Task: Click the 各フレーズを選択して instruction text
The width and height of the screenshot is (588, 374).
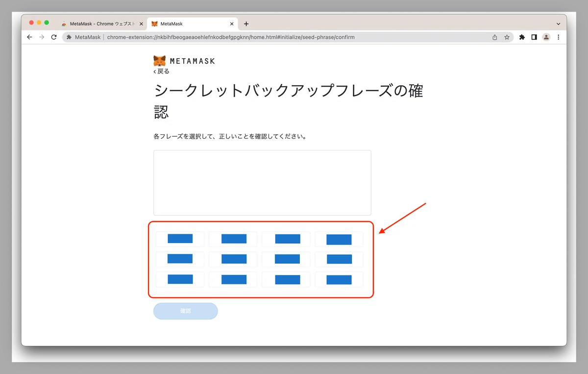Action: (x=230, y=136)
